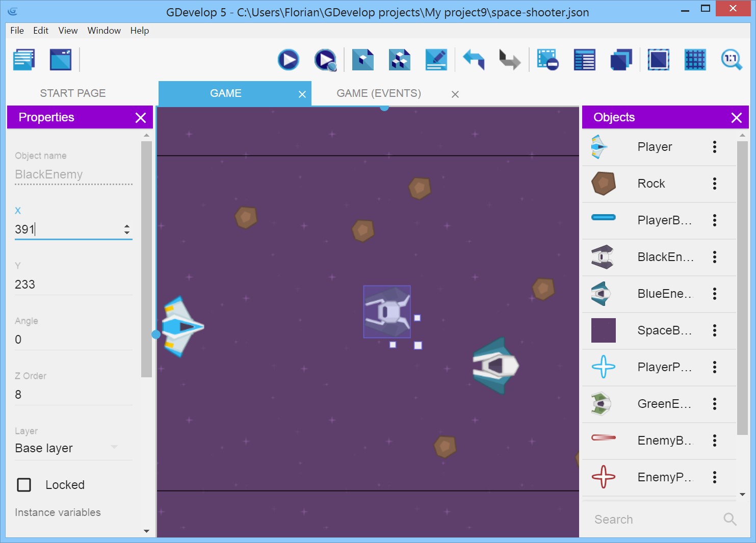Click the redo arrow in toolbar

pyautogui.click(x=509, y=60)
